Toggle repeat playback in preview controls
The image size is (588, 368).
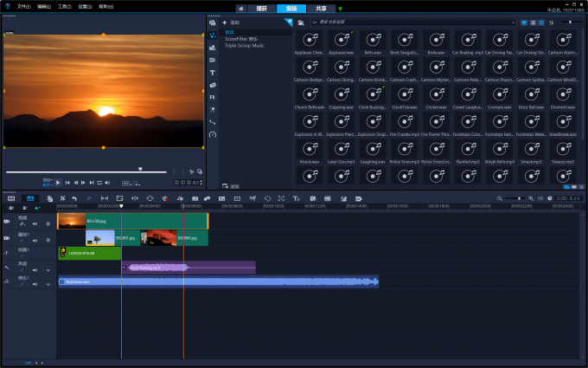point(99,183)
